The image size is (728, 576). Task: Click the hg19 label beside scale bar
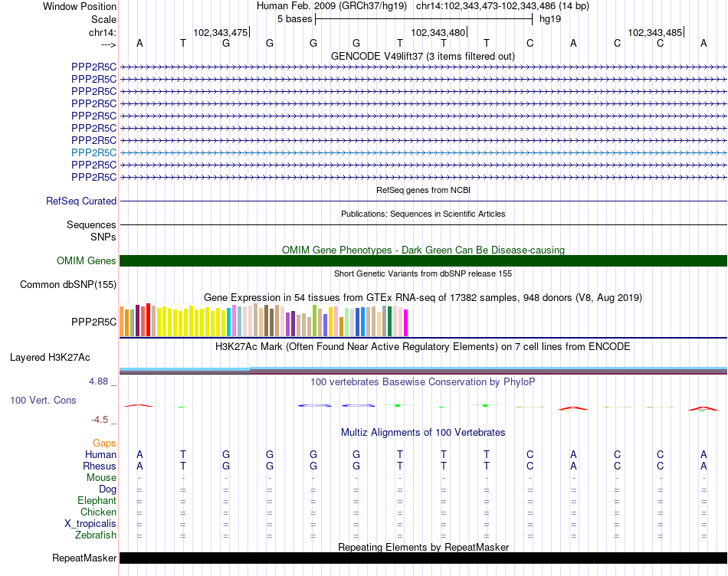[x=550, y=19]
